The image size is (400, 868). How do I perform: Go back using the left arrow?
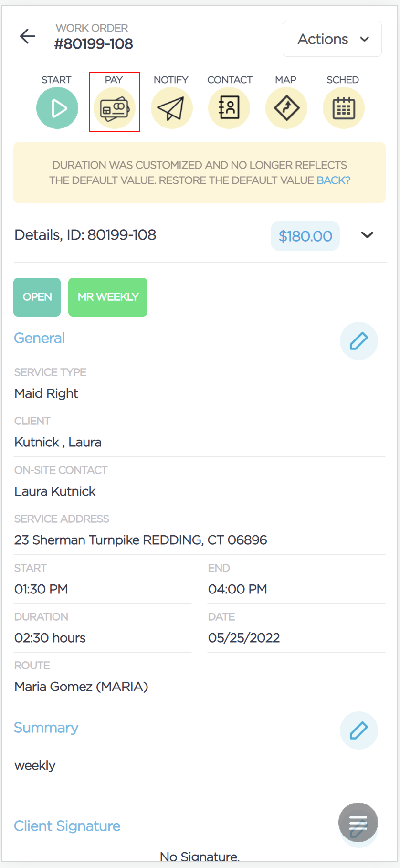tap(28, 36)
